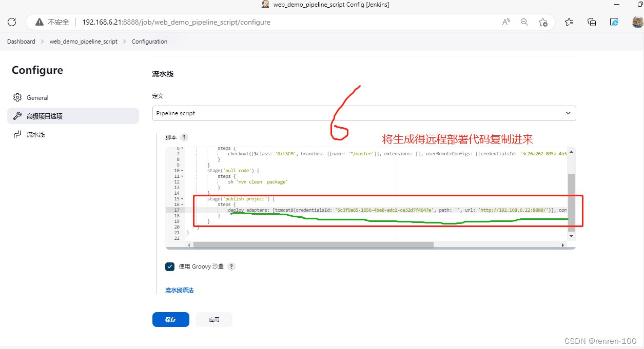
Task: Click the browser address bar URL
Action: click(x=176, y=22)
